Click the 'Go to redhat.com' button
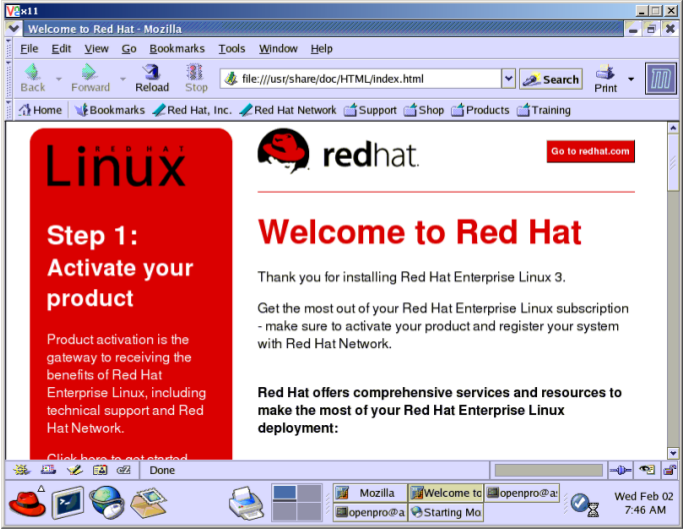This screenshot has height=529, width=683. tap(590, 151)
